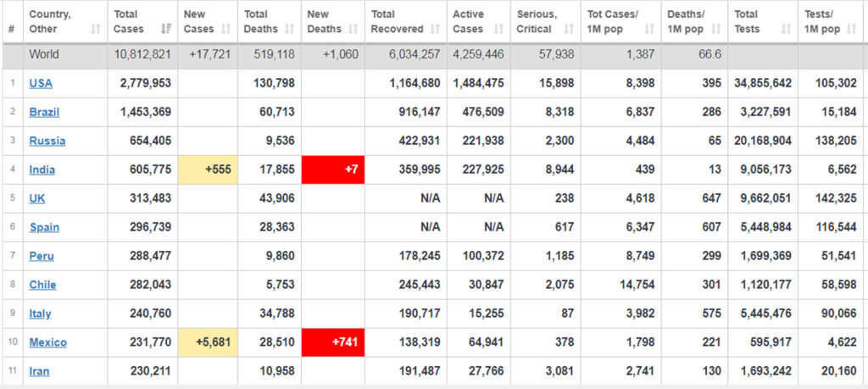The width and height of the screenshot is (868, 389).
Task: Sort by Total Tests column arrows
Action: [786, 29]
